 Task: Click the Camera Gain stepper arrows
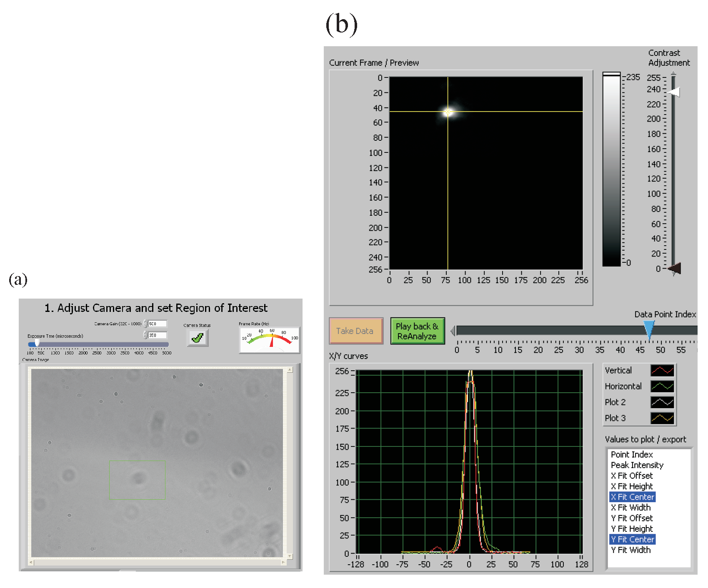(145, 324)
